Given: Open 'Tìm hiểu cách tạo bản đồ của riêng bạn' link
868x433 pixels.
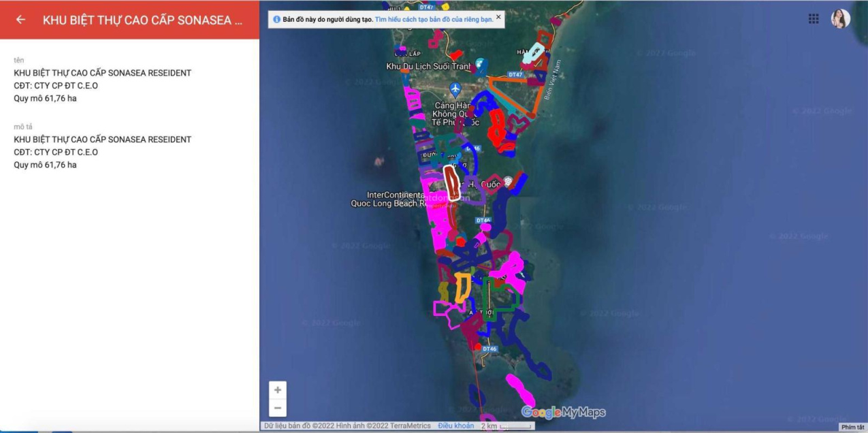Looking at the screenshot, I should coord(434,20).
